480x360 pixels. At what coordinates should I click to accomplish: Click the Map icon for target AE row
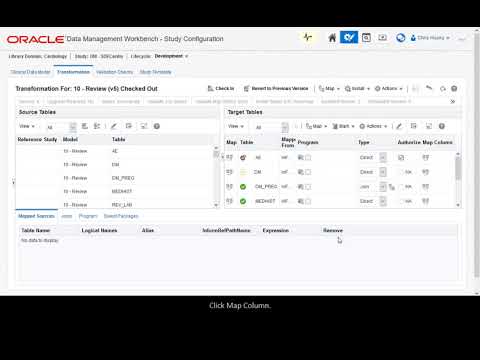coord(230,157)
